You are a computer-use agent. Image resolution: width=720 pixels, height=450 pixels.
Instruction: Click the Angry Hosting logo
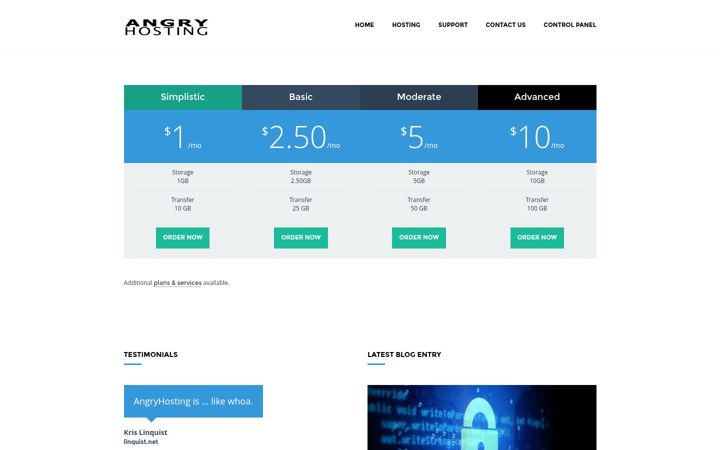pyautogui.click(x=166, y=27)
